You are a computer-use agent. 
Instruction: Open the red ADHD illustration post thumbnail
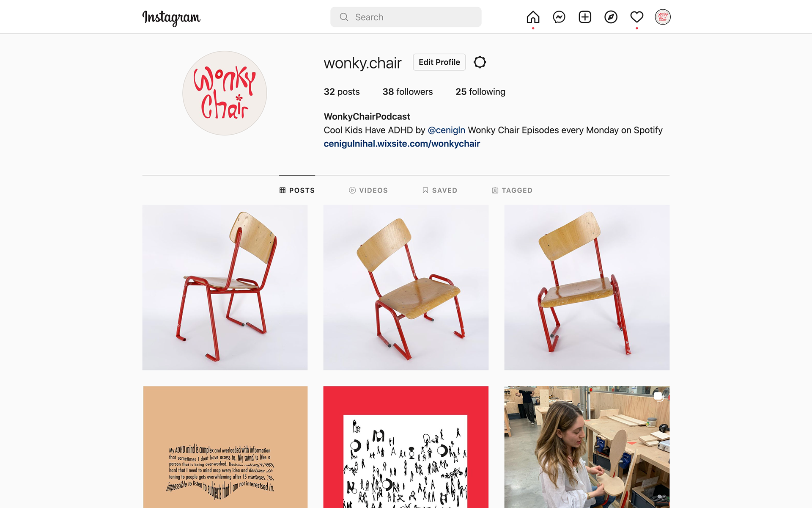(x=406, y=447)
